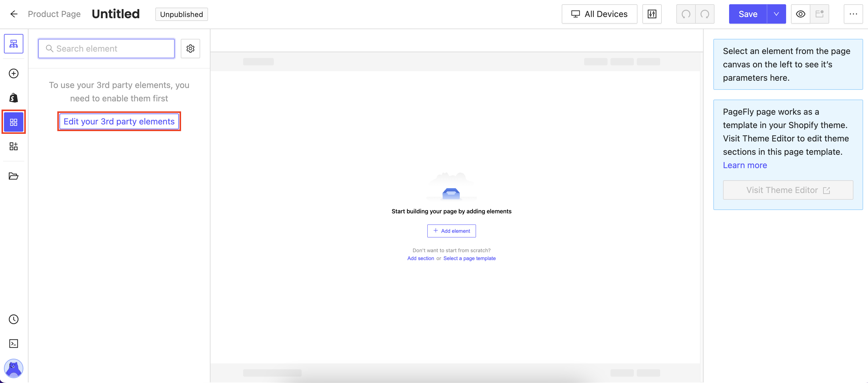
Task: Select the 3rd party elements grid icon
Action: (13, 122)
